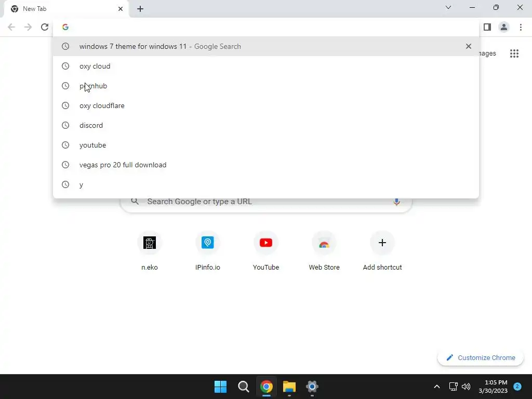Select the 'windows 7 theme for windows 11' suggestion
The width and height of the screenshot is (532, 399).
266,46
